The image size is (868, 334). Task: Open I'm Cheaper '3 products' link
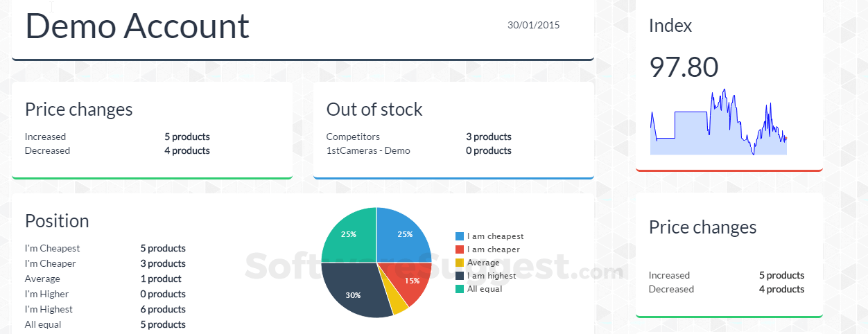tap(163, 263)
